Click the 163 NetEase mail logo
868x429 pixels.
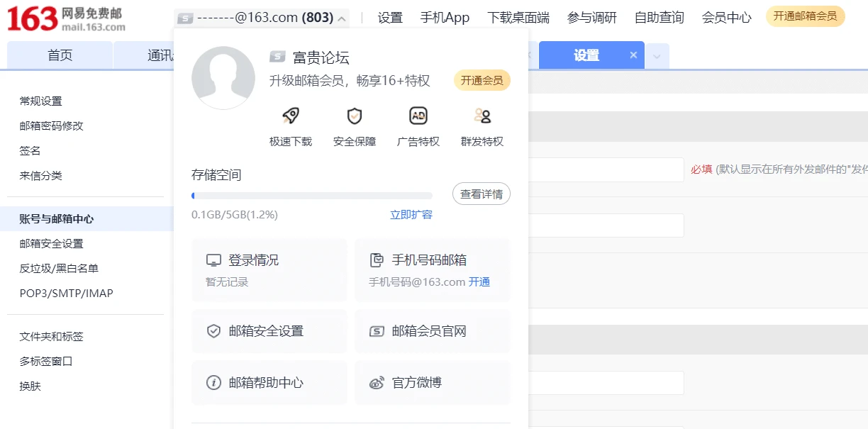click(x=67, y=20)
